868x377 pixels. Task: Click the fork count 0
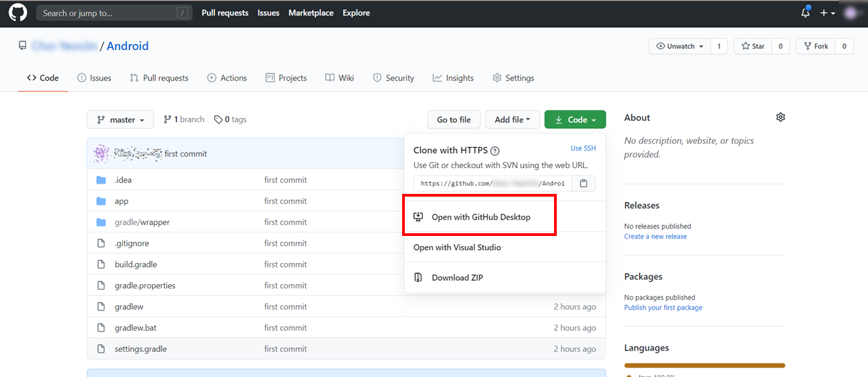[844, 46]
